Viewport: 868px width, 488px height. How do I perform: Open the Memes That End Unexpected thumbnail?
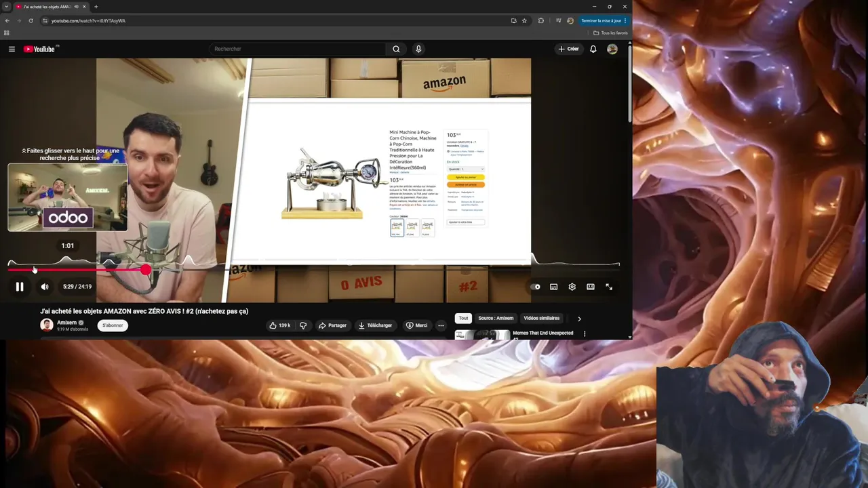tap(482, 334)
